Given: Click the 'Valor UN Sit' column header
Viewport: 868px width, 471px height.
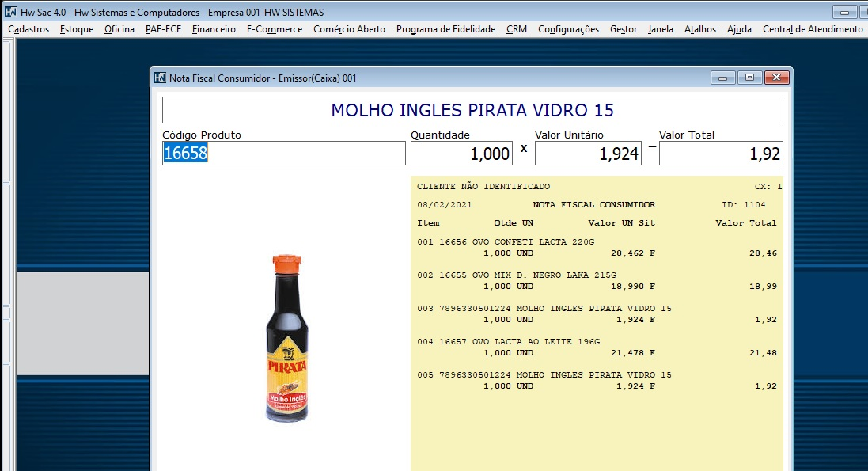Looking at the screenshot, I should click(622, 223).
